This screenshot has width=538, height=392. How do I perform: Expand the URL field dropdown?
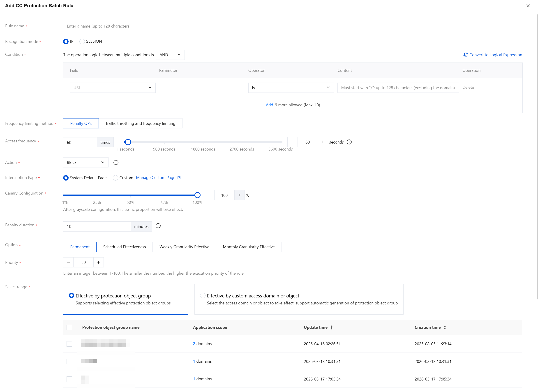coord(112,88)
